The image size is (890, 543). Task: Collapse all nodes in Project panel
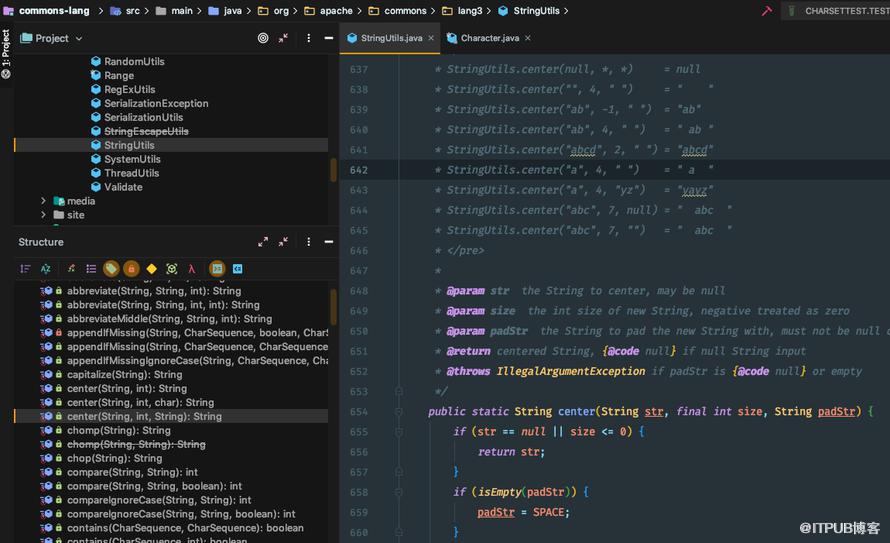[283, 38]
